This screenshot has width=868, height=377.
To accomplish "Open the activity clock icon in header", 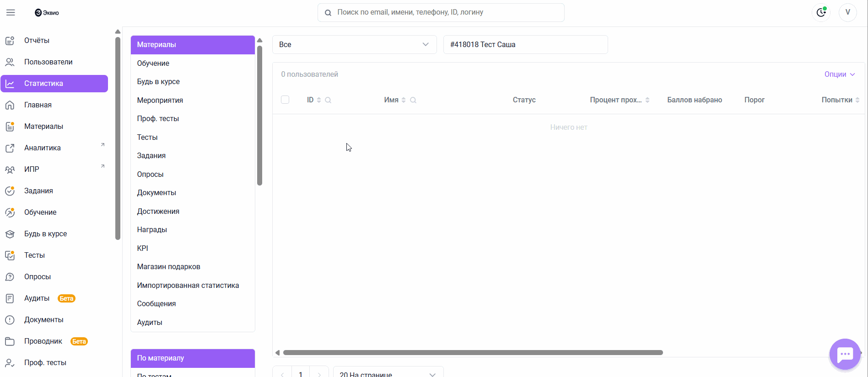I will 821,12.
